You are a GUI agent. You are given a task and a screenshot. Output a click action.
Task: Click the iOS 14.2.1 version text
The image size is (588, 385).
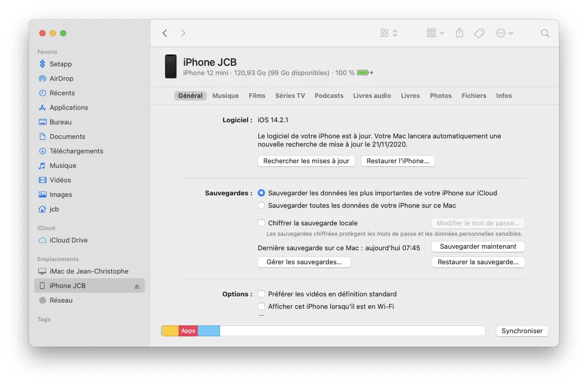[273, 120]
